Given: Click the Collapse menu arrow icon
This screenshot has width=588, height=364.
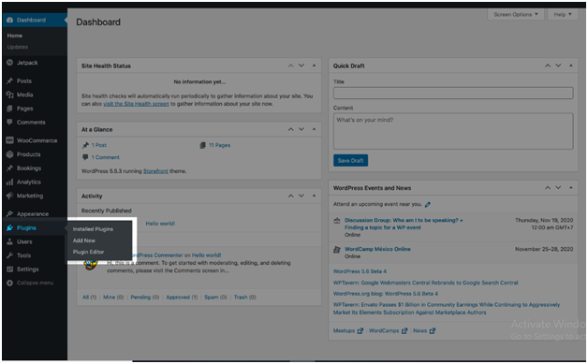Looking at the screenshot, I should (x=9, y=283).
